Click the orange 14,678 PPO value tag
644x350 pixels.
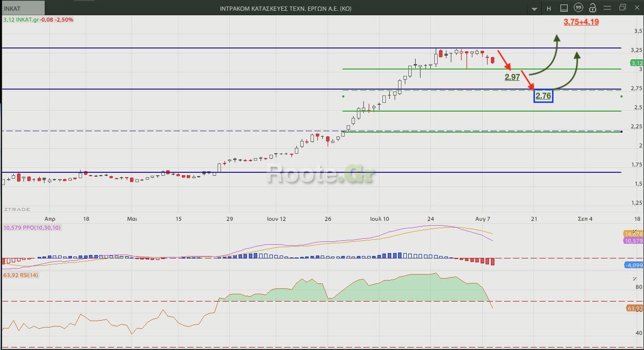click(633, 234)
